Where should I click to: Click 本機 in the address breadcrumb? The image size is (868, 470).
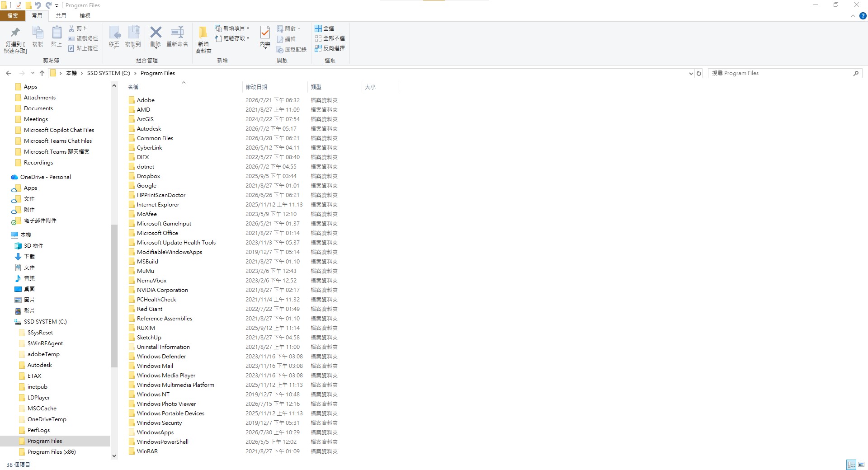click(71, 73)
